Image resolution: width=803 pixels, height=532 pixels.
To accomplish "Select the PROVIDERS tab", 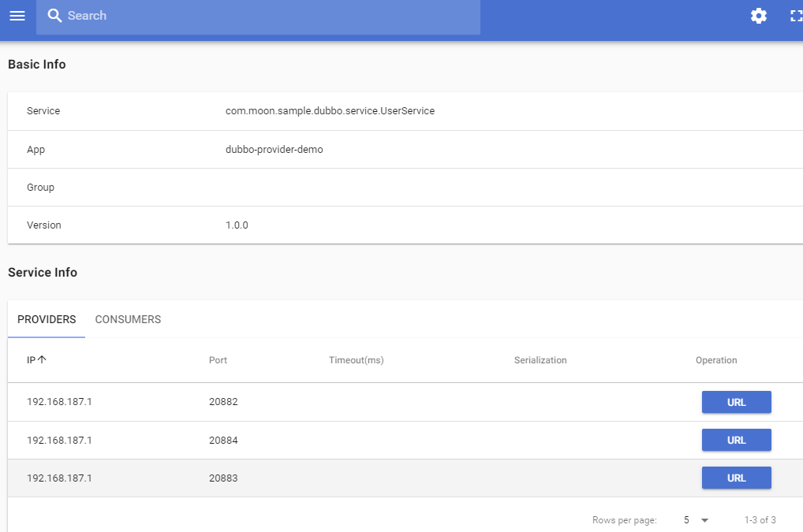I will [47, 319].
